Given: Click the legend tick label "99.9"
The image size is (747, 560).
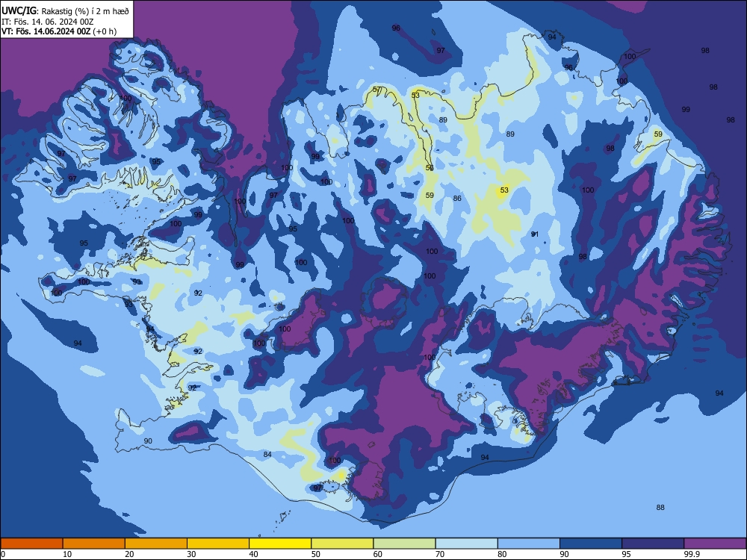Looking at the screenshot, I should [x=692, y=554].
